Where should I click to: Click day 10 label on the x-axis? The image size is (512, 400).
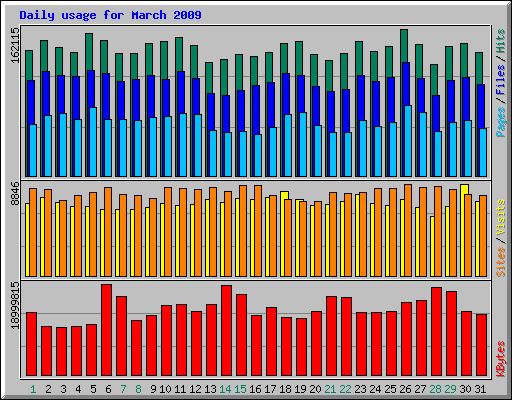(x=165, y=389)
